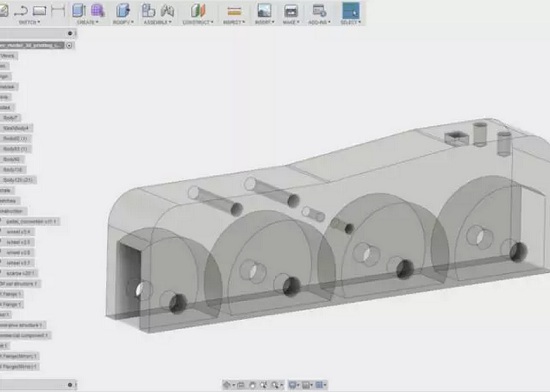
Task: Click the New Component assemble icon
Action: (148, 10)
